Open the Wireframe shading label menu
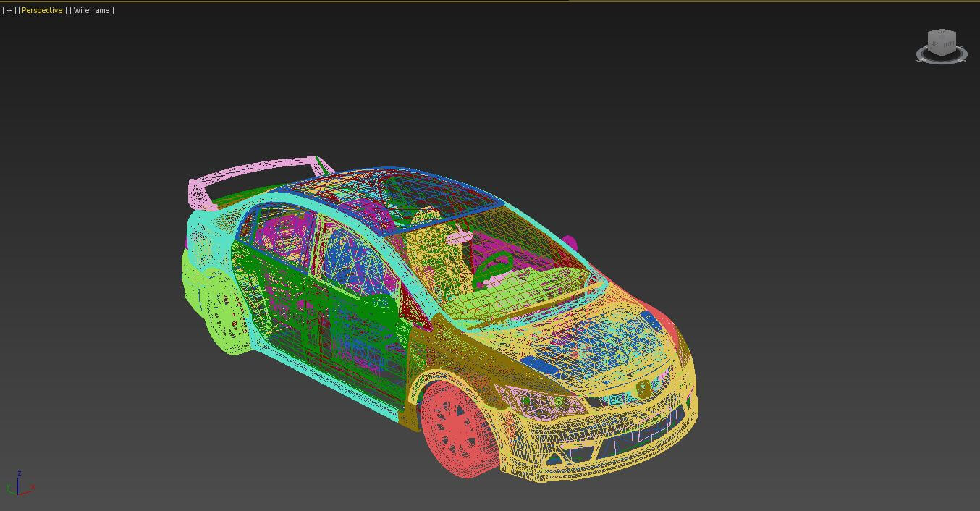The image size is (980, 511). (x=92, y=10)
